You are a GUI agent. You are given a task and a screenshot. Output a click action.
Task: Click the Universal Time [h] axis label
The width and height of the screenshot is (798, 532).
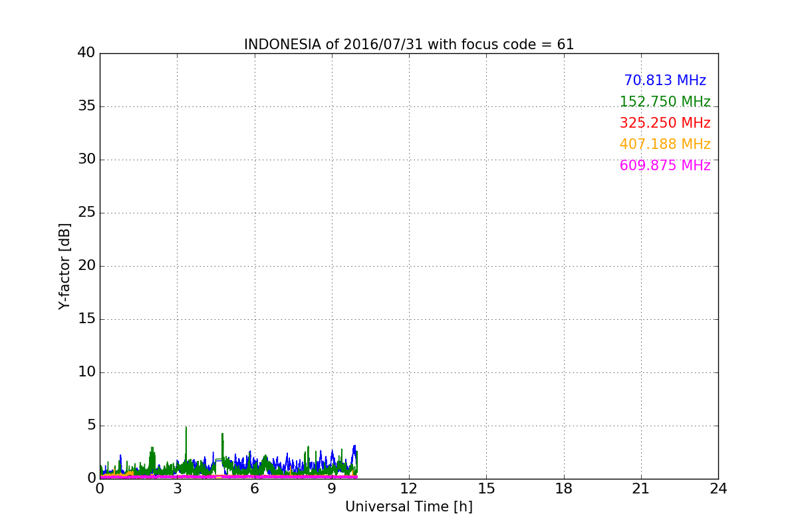pyautogui.click(x=409, y=507)
